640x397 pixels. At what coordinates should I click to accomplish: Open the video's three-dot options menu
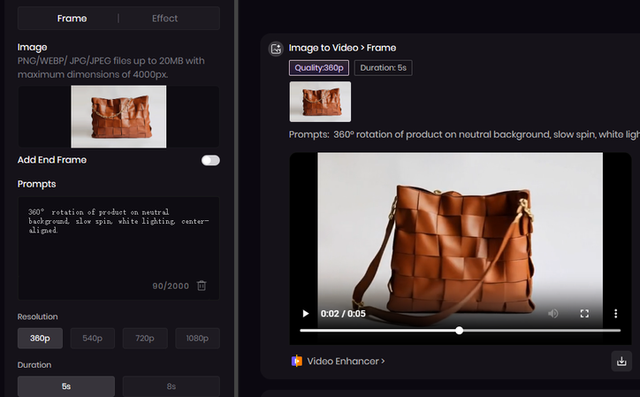pyautogui.click(x=616, y=313)
